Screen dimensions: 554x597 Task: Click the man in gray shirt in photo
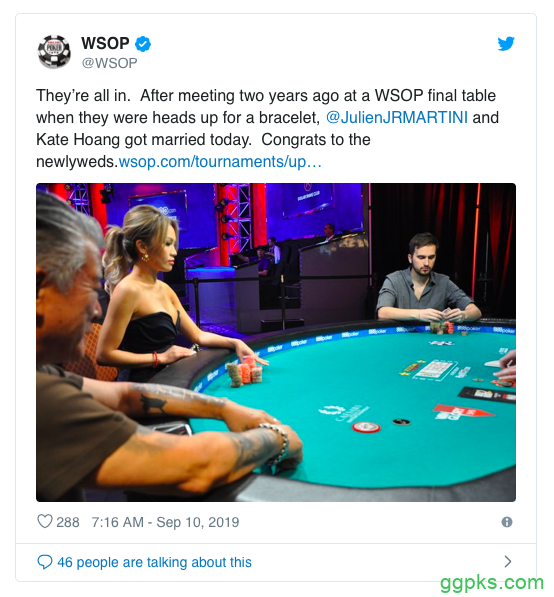coord(427,280)
